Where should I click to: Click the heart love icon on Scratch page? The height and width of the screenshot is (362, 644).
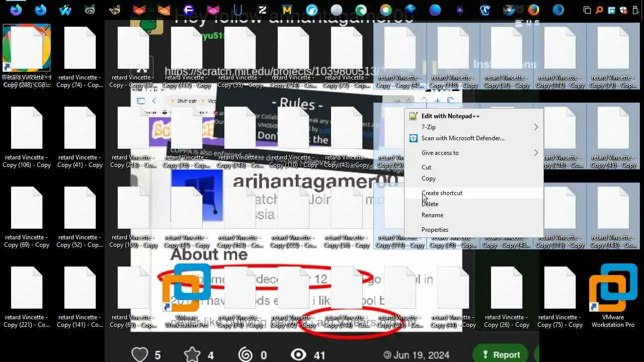(140, 355)
